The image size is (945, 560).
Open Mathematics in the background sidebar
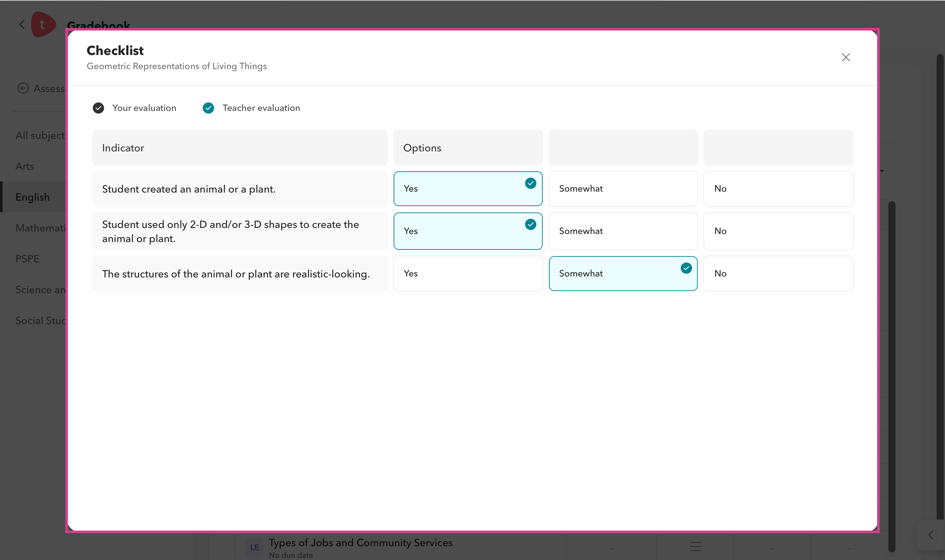pyautogui.click(x=41, y=228)
